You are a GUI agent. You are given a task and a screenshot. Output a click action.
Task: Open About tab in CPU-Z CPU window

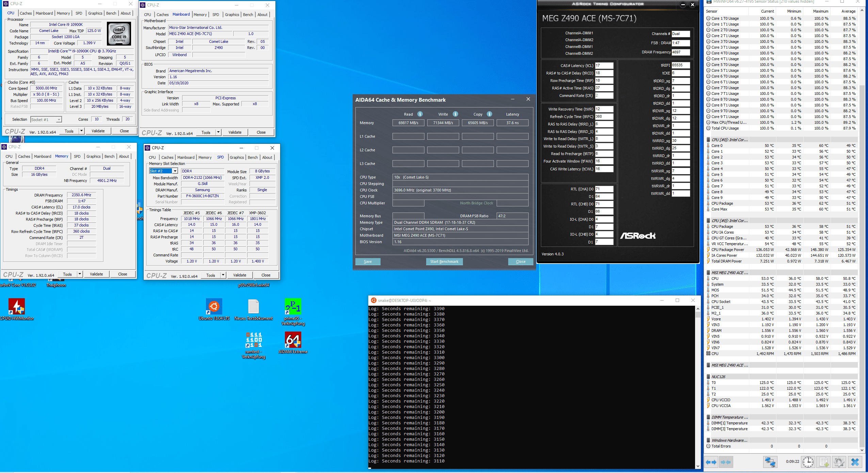[126, 13]
